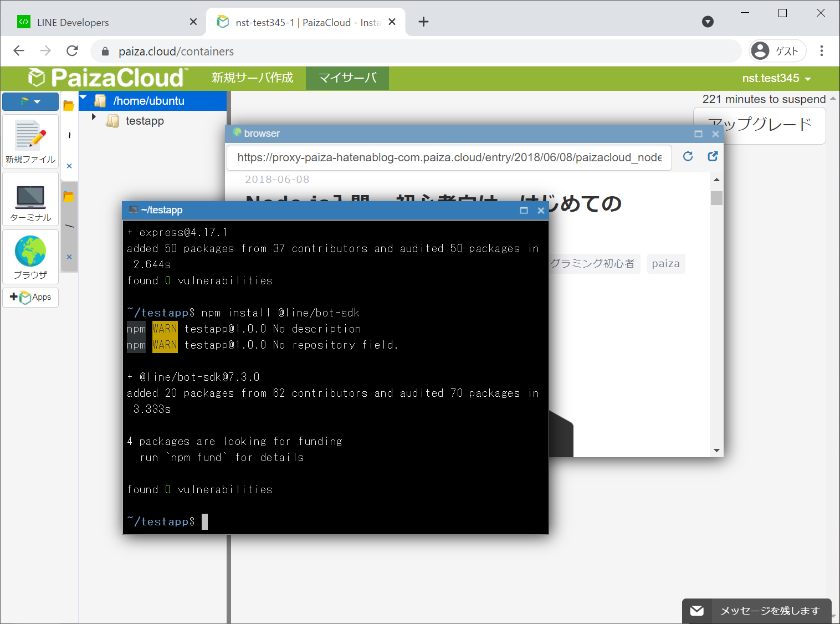Viewport: 840px width, 624px height.
Task: Close the PaizaCloud browser window
Action: pos(715,134)
